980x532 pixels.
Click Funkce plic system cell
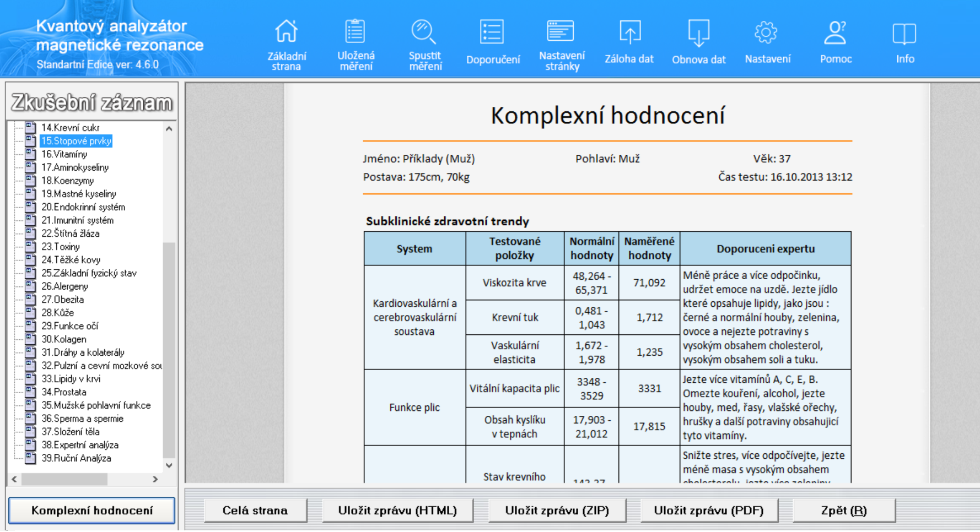(414, 408)
